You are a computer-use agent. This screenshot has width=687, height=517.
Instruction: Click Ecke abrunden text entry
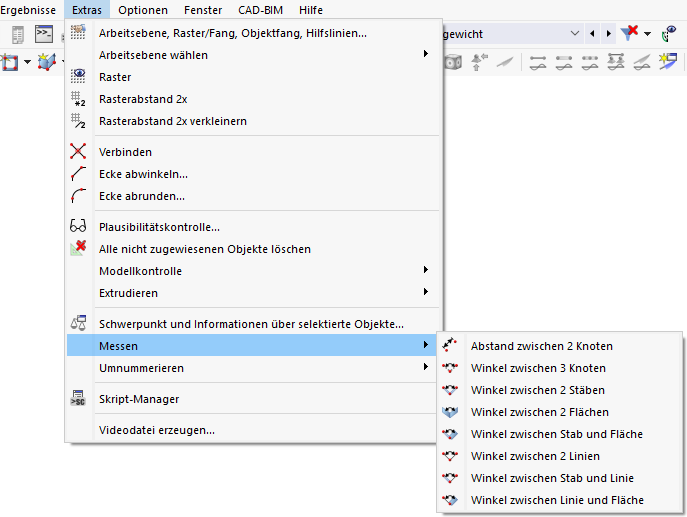coord(142,196)
